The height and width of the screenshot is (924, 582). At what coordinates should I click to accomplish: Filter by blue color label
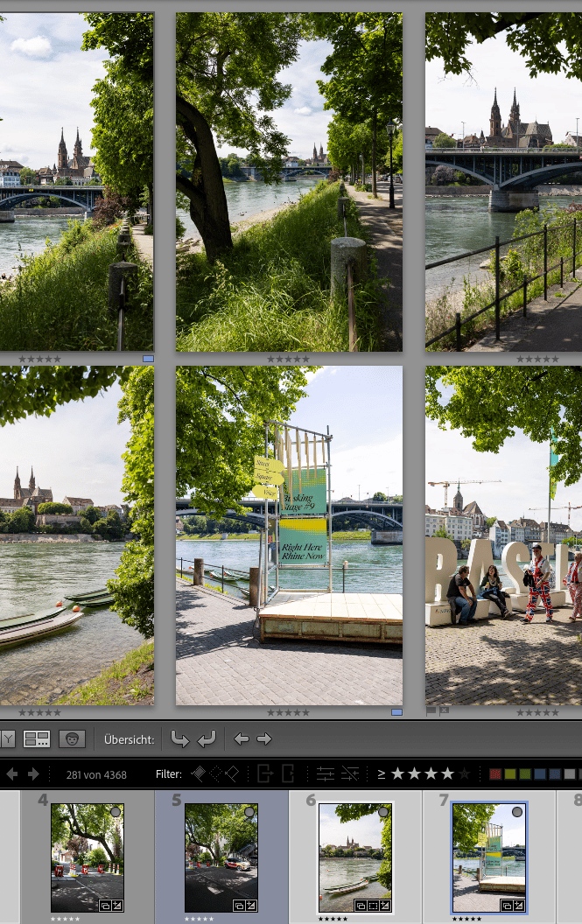pyautogui.click(x=539, y=773)
